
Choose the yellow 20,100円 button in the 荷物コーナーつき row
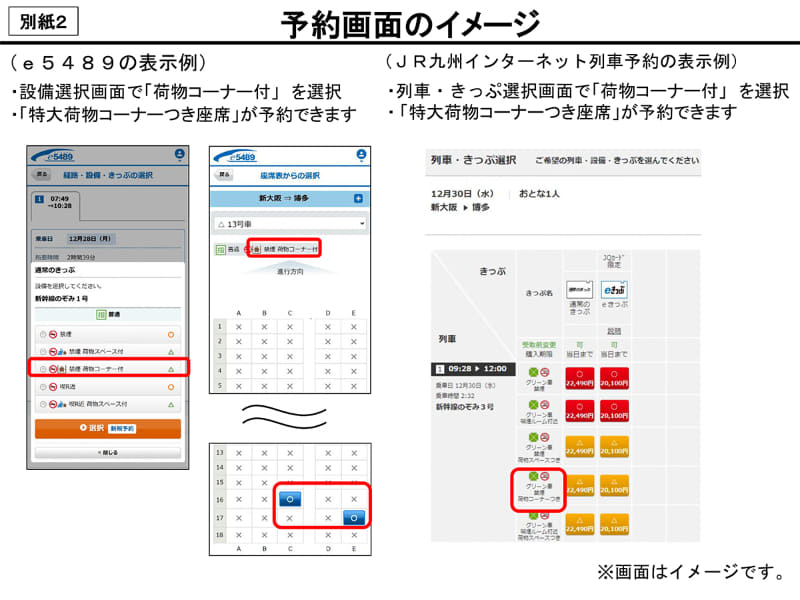coord(614,485)
